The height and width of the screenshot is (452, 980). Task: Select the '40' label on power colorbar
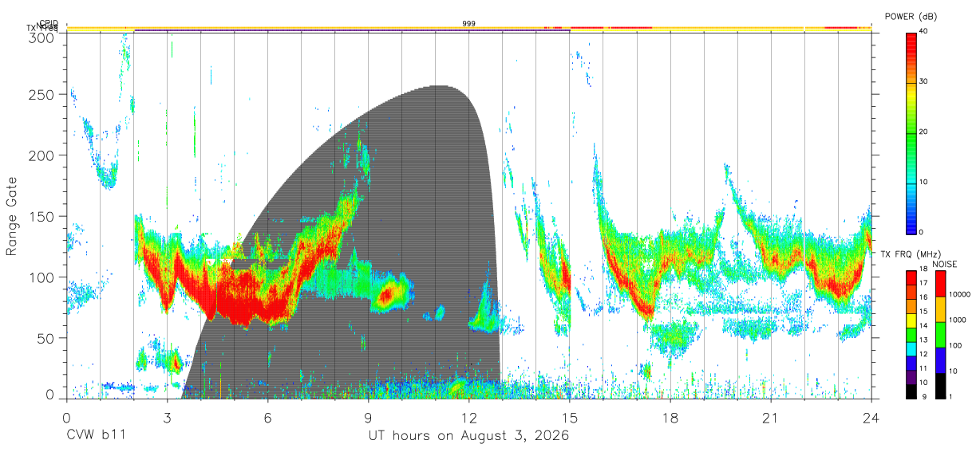coord(924,32)
